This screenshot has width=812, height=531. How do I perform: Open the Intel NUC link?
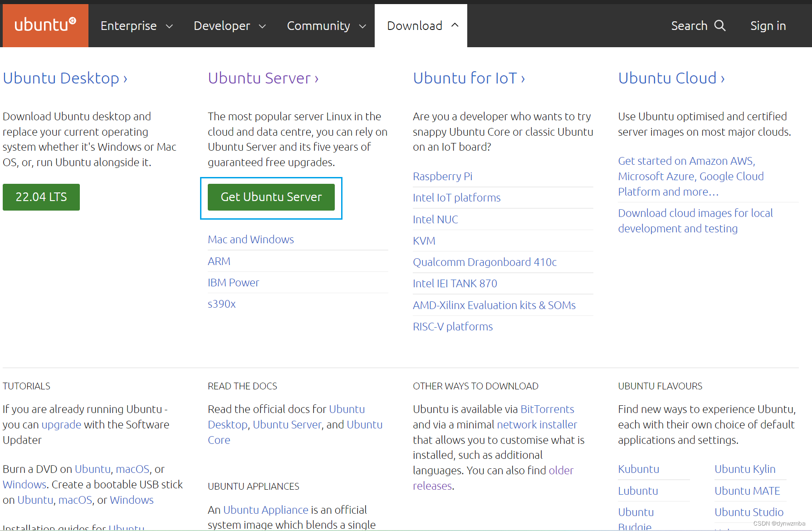point(435,220)
